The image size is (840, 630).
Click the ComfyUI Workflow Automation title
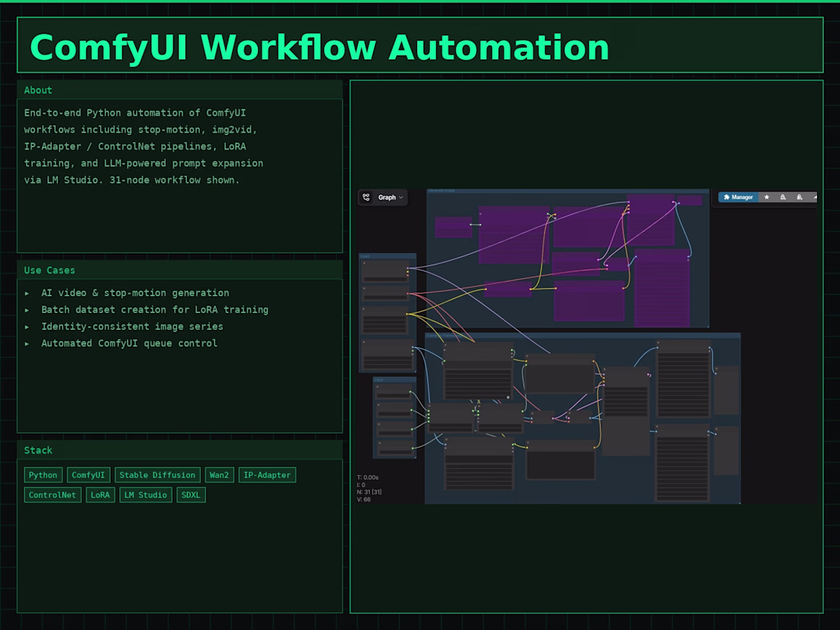pos(320,47)
